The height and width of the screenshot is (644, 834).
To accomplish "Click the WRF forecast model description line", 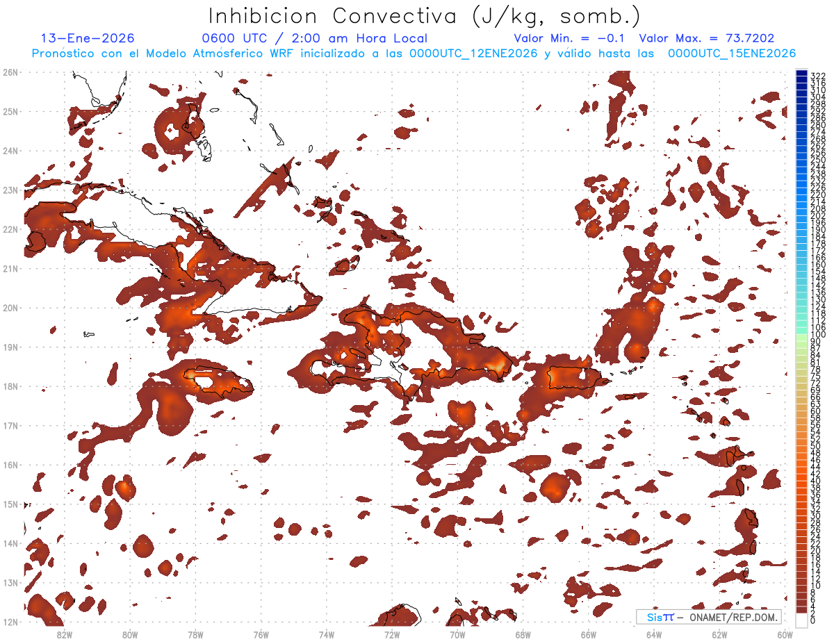I will pyautogui.click(x=414, y=53).
